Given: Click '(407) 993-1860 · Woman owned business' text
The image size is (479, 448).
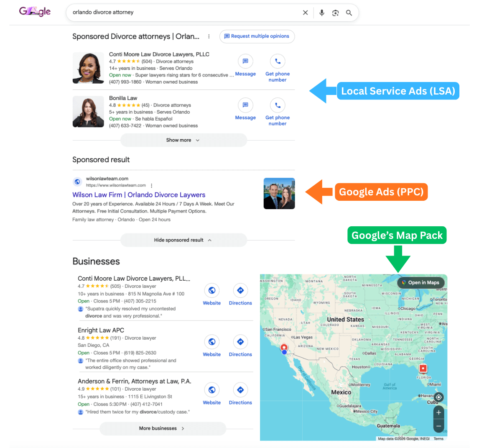Looking at the screenshot, I should (x=153, y=82).
